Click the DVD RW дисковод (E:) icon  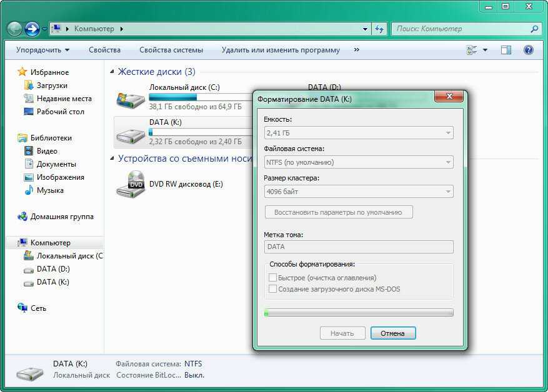click(x=131, y=184)
